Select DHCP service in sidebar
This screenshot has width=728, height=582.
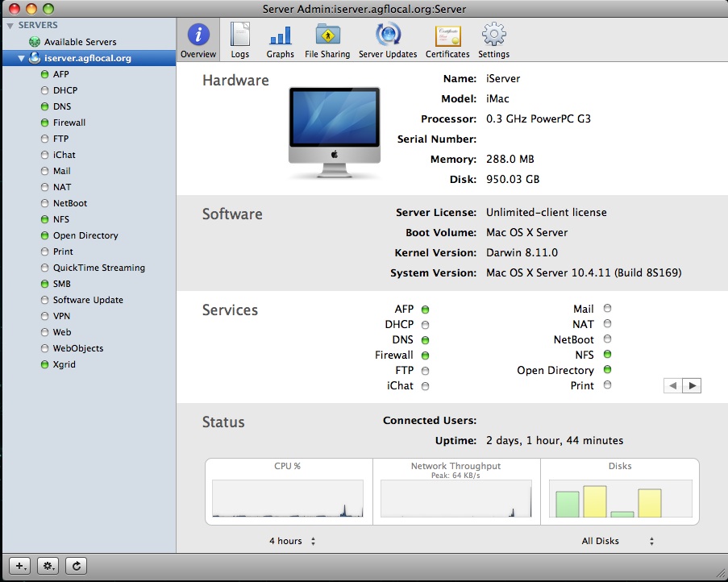[x=89, y=90]
